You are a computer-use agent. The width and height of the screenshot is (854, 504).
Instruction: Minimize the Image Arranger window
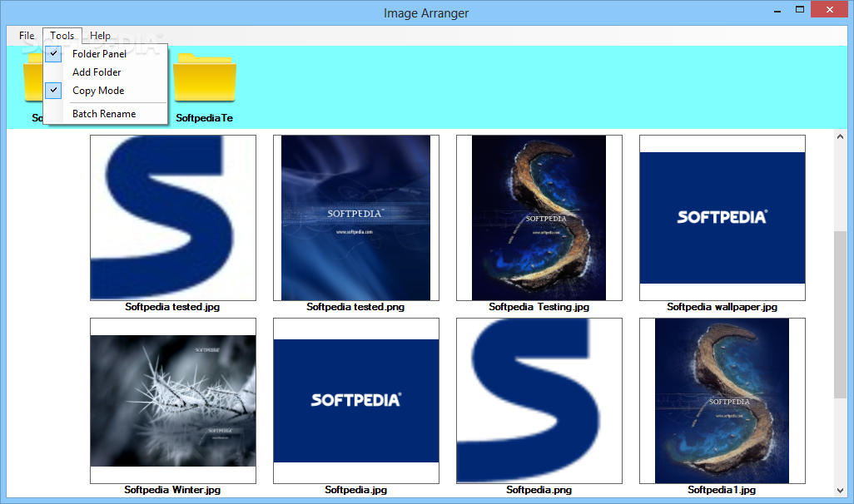pyautogui.click(x=777, y=10)
